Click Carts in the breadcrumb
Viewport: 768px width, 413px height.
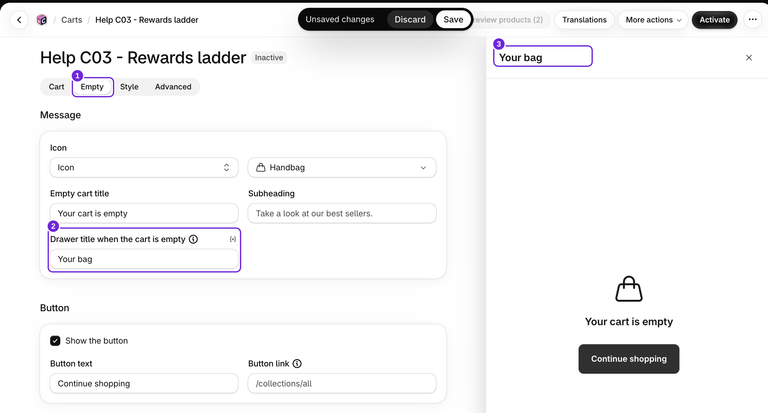72,20
